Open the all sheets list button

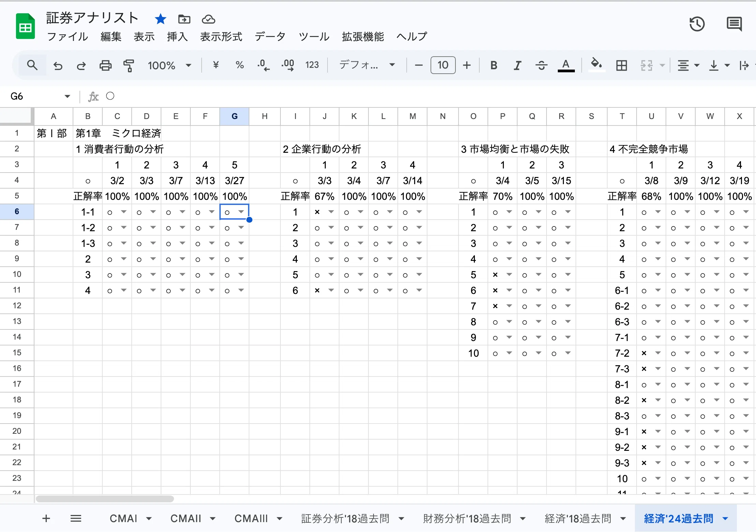[x=76, y=519]
